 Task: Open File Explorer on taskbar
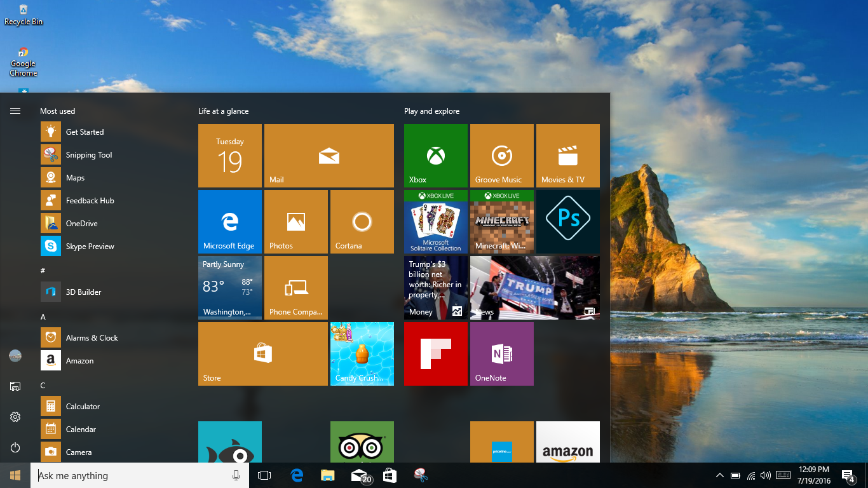pyautogui.click(x=328, y=475)
